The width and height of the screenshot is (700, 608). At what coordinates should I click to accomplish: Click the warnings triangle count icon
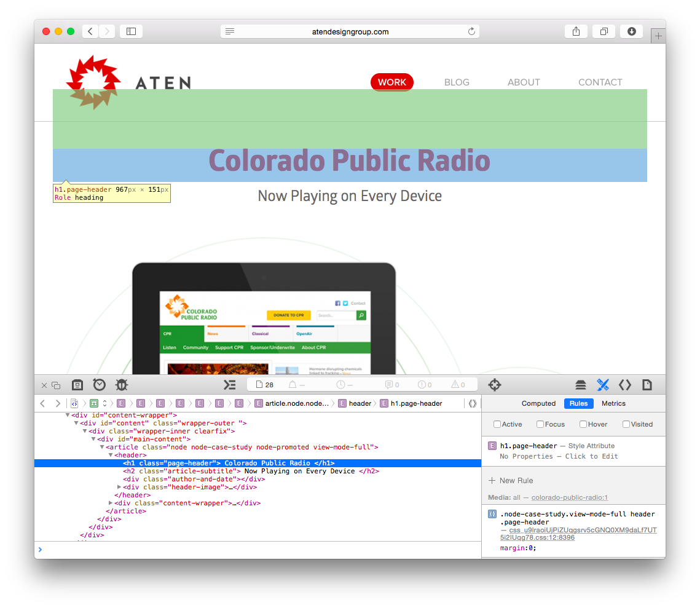pos(458,385)
